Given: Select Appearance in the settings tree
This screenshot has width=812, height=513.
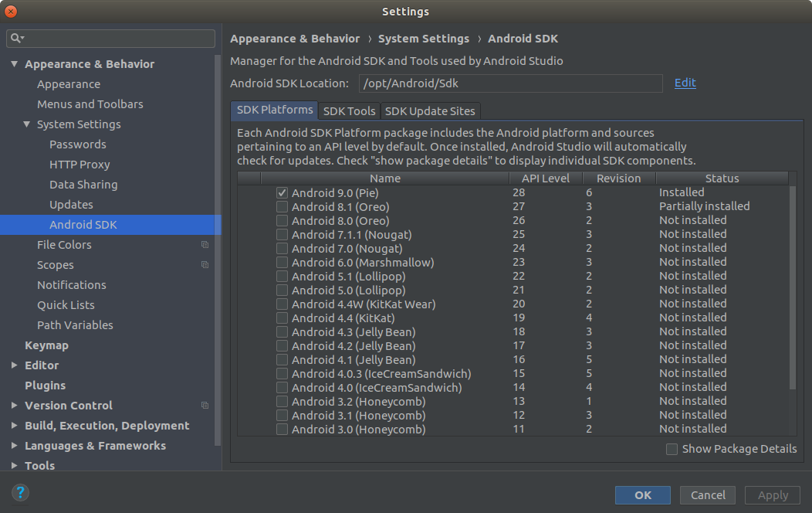Looking at the screenshot, I should (x=69, y=84).
